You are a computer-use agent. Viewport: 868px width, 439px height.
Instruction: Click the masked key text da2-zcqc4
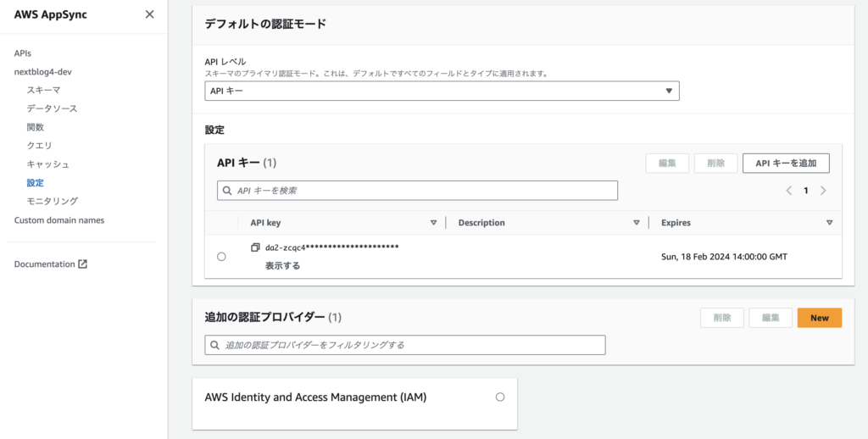point(332,247)
